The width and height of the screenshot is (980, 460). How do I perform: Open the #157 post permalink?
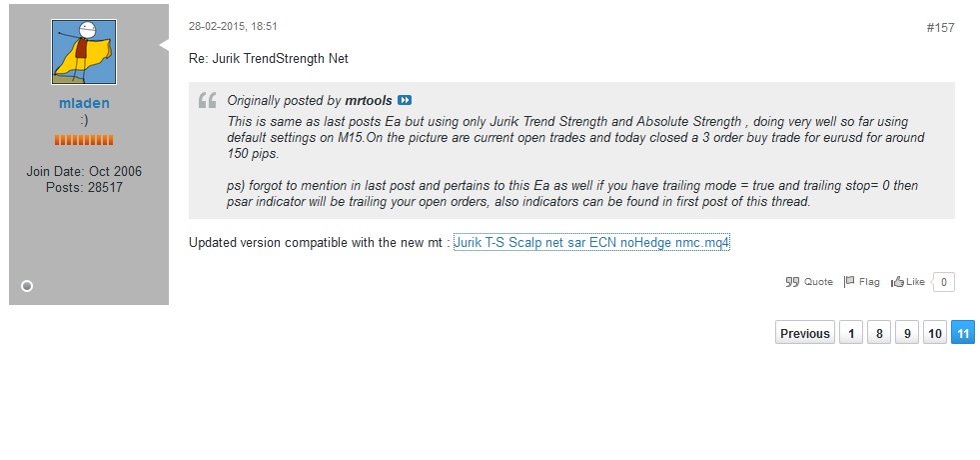point(940,27)
